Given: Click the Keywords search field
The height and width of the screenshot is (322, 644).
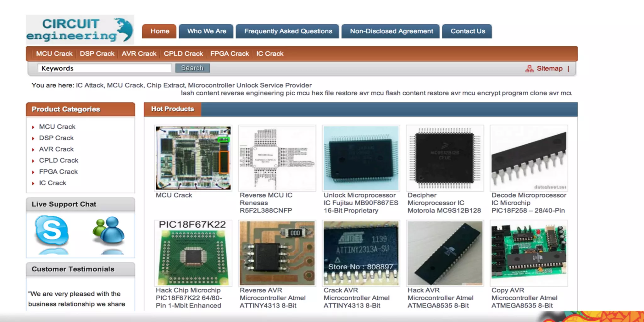Looking at the screenshot, I should pos(104,68).
